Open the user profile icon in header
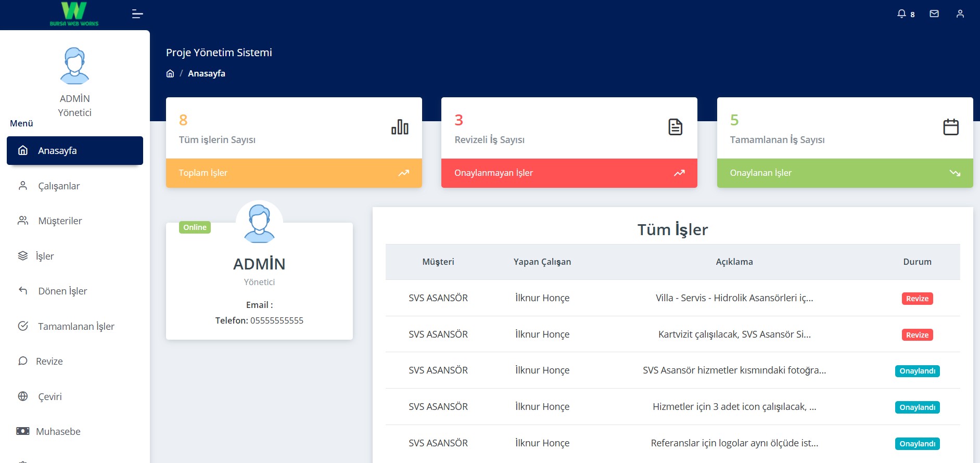Viewport: 980px width, 463px height. 960,14
